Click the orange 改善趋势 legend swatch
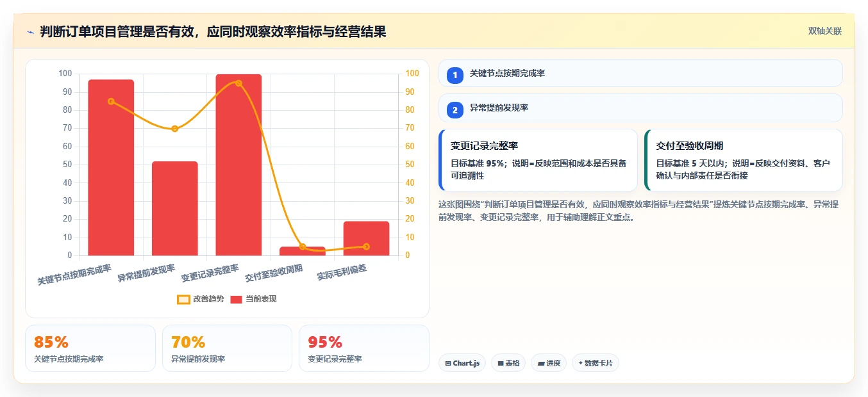 [183, 299]
